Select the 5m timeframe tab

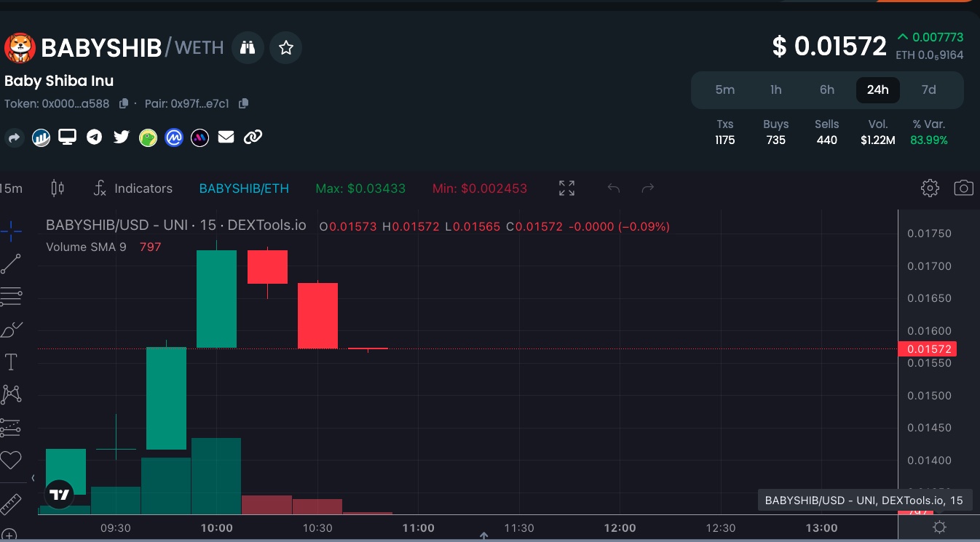coord(724,90)
